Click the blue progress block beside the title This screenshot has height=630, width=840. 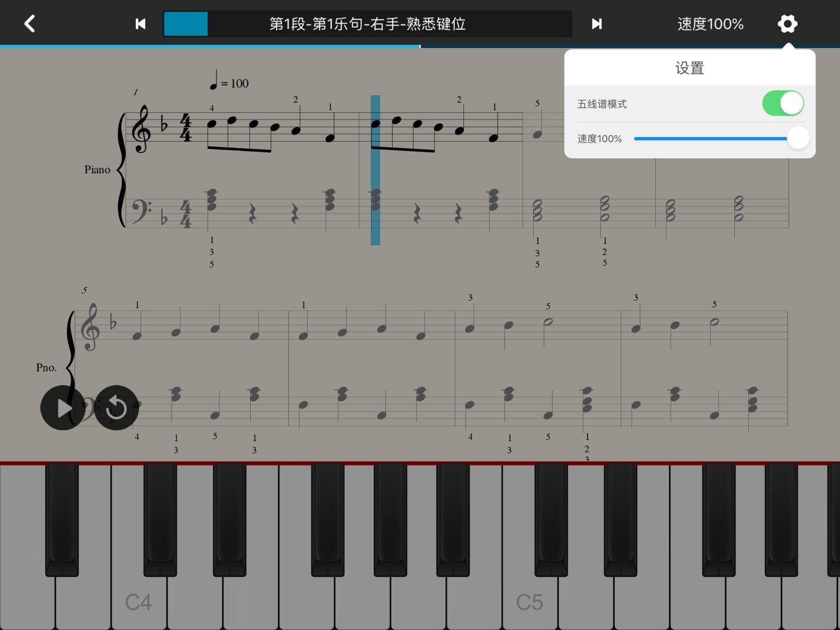click(x=185, y=24)
